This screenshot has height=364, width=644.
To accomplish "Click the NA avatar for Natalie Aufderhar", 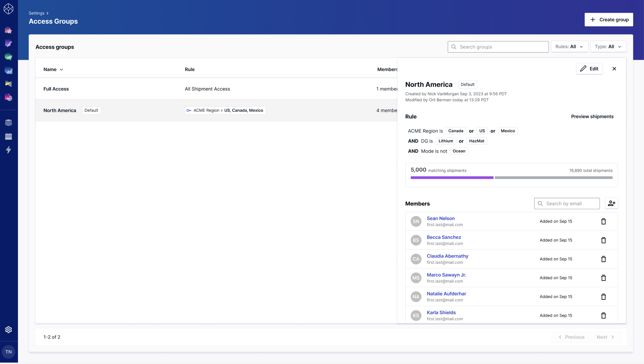I will click(416, 297).
